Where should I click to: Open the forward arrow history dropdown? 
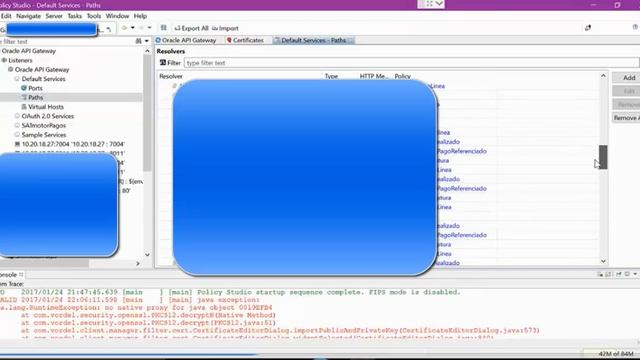149,28
